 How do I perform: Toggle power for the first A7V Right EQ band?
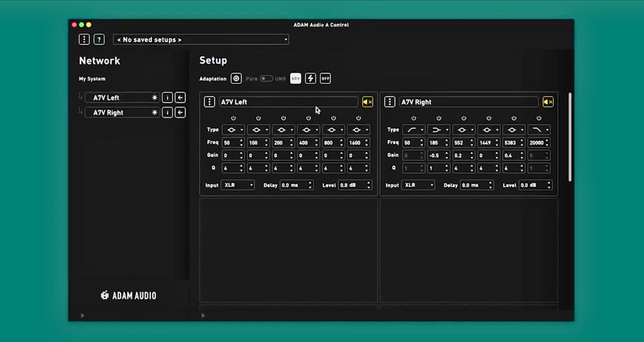(413, 118)
